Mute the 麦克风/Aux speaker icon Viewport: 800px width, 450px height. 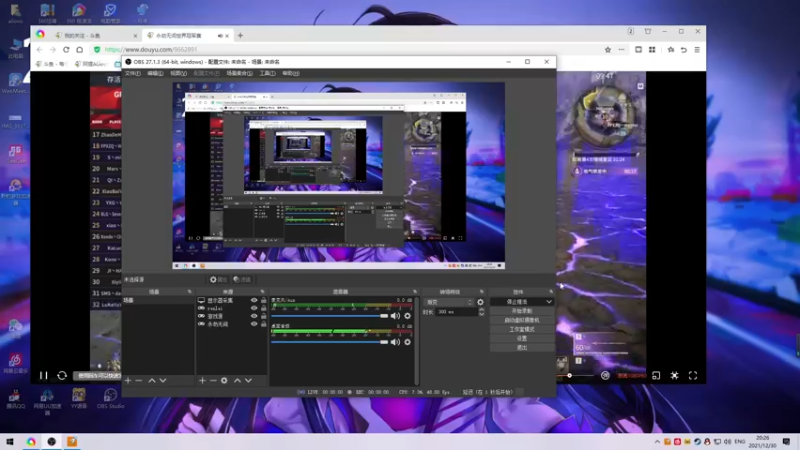(x=395, y=316)
